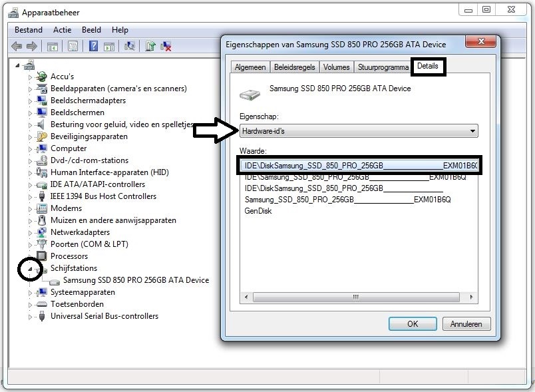The image size is (535, 392).
Task: Click the forward navigation arrow in the toolbar
Action: tap(31, 45)
